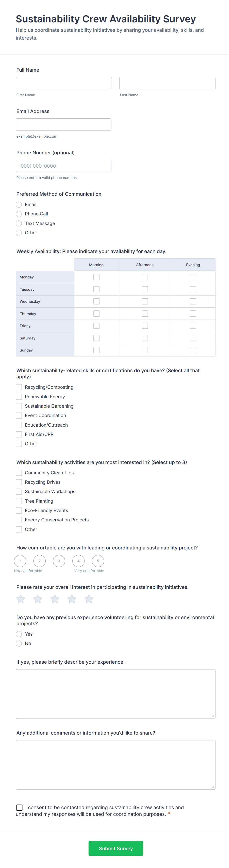Select Text Message as preferred communication
Screen dimensions: 229x868
[x=19, y=223]
